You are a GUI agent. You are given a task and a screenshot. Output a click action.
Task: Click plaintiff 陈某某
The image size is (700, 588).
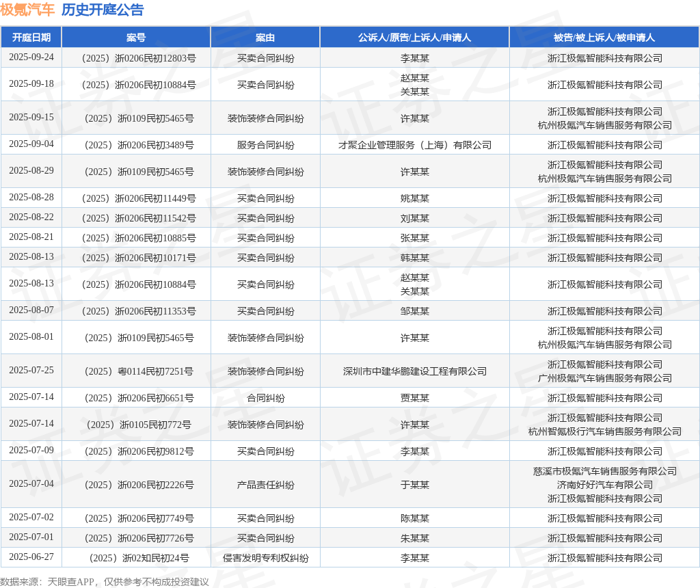tap(414, 518)
